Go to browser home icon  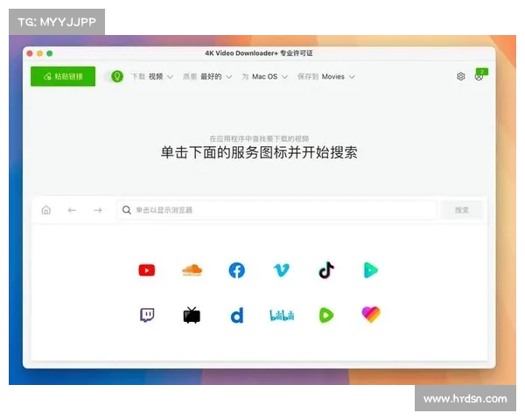(46, 210)
